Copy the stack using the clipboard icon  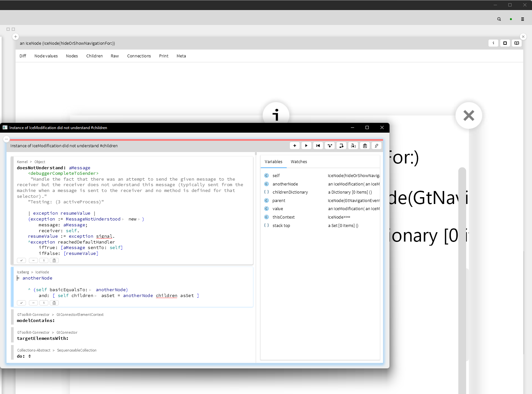[365, 146]
